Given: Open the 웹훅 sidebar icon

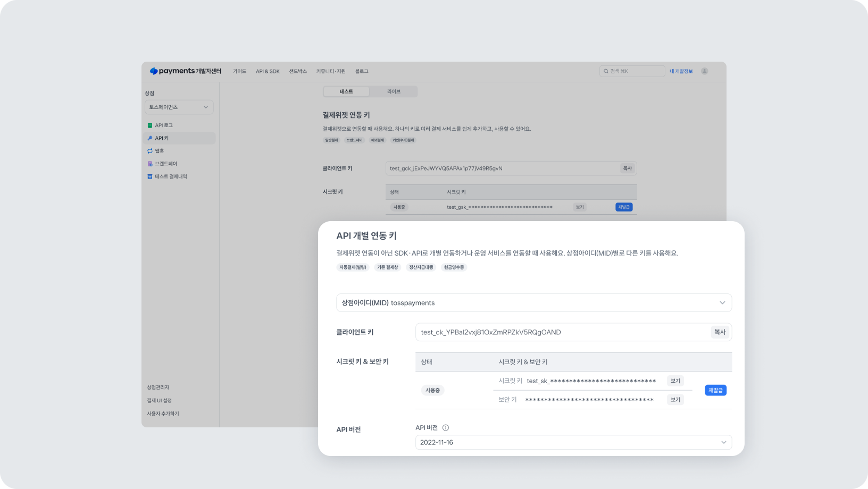Looking at the screenshot, I should [x=150, y=151].
